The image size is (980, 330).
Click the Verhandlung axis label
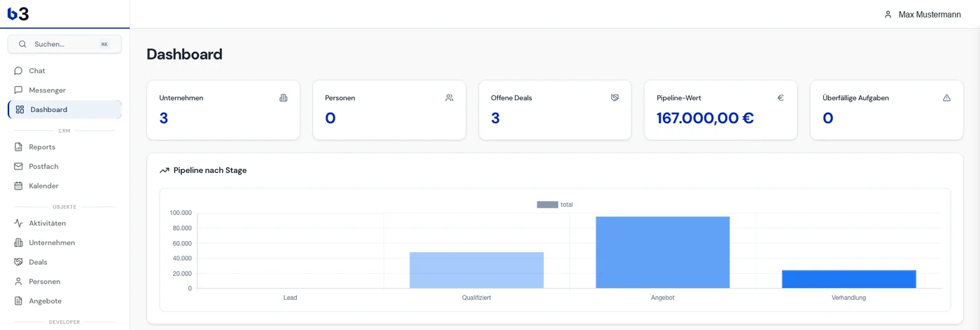[x=849, y=298]
